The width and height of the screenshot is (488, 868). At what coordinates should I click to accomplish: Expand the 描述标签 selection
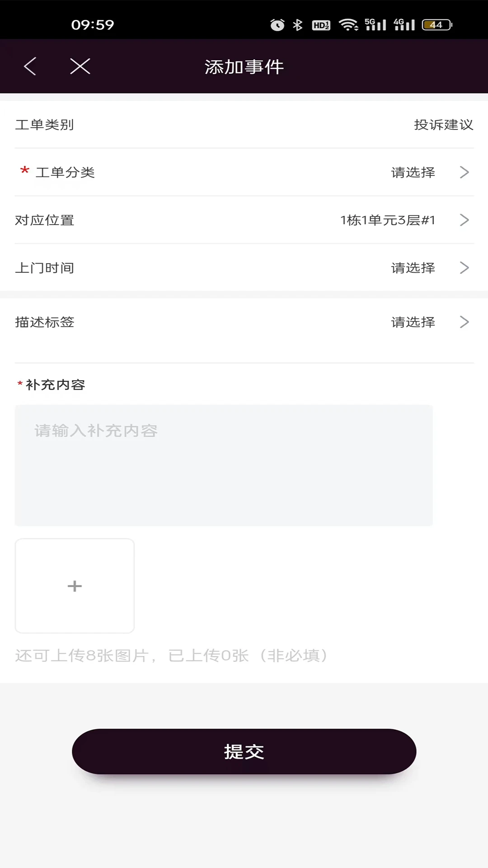coord(244,322)
